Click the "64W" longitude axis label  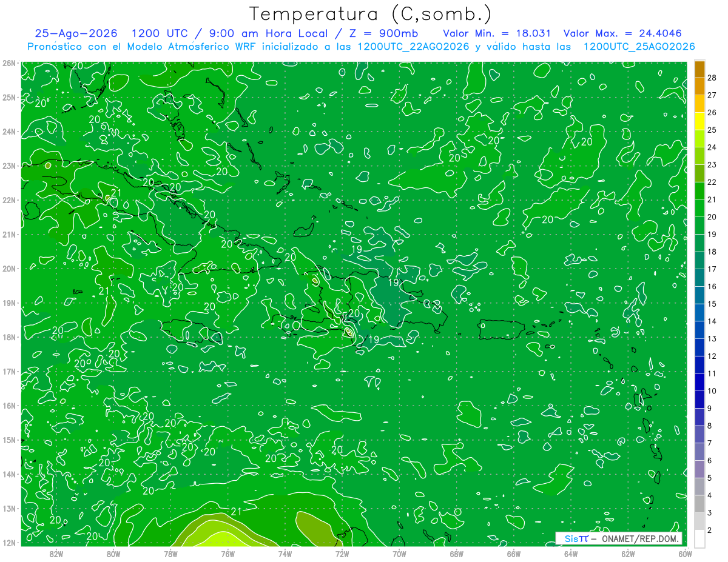click(571, 554)
